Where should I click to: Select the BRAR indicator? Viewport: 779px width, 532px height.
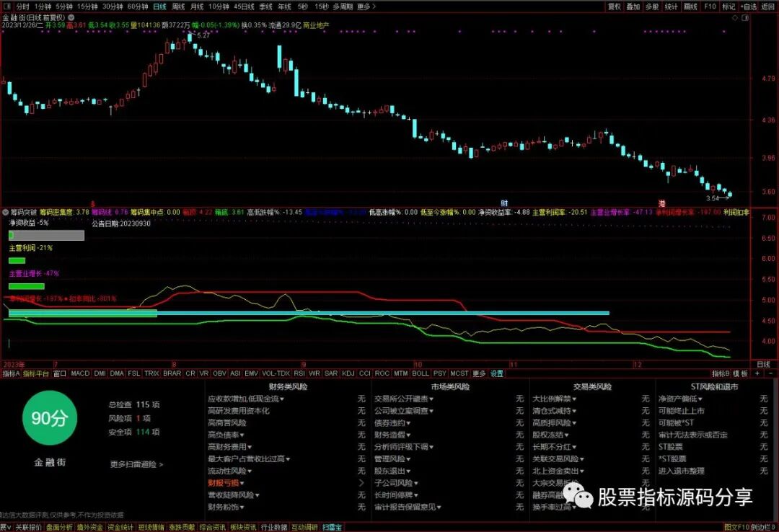coord(172,373)
